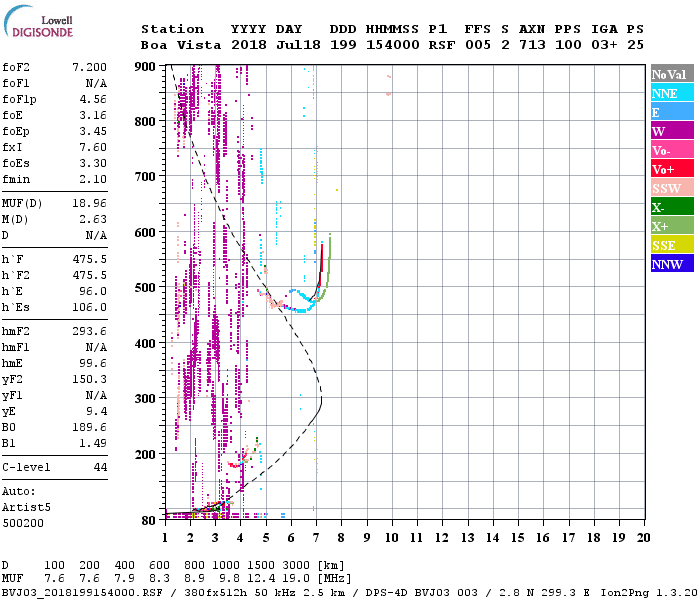Click the MUF value 12.4

[261, 579]
